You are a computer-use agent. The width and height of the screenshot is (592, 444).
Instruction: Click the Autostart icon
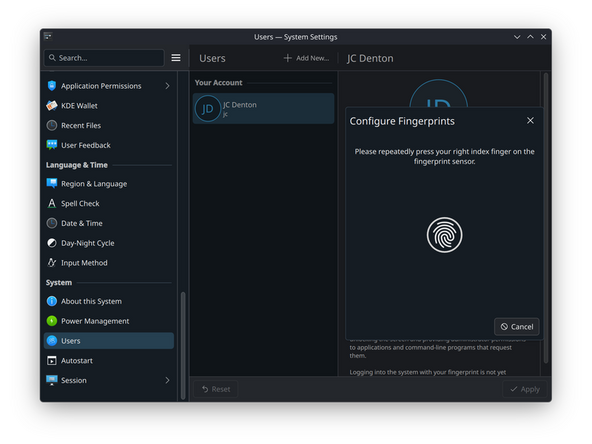coord(52,361)
